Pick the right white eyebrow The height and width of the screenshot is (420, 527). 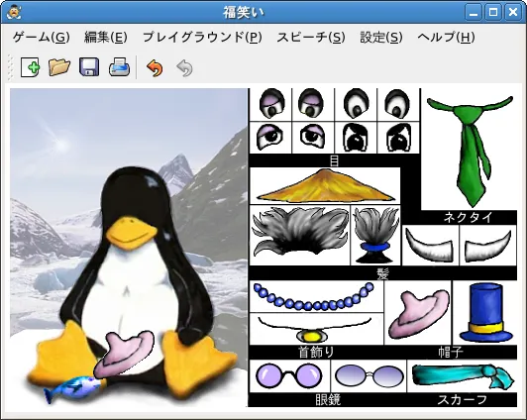point(487,245)
